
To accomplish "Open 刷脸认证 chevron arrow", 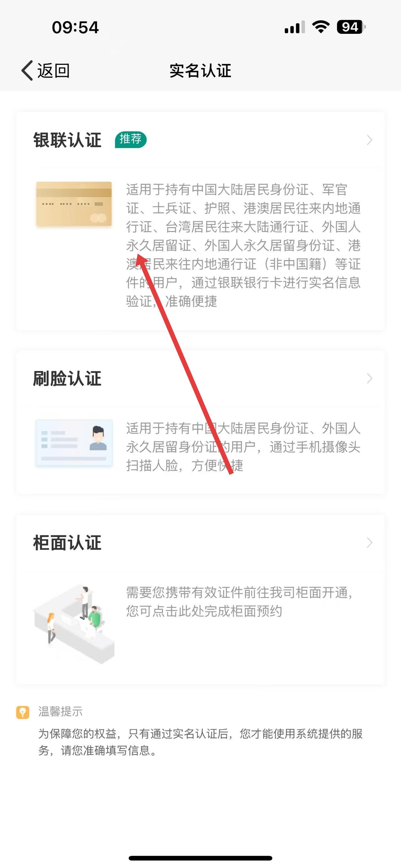I will click(x=370, y=378).
